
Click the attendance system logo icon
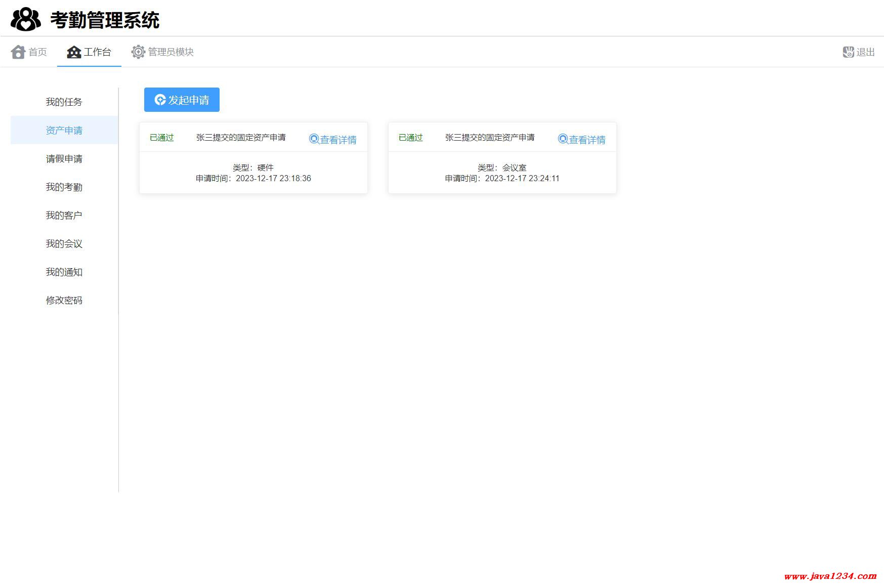pyautogui.click(x=26, y=20)
